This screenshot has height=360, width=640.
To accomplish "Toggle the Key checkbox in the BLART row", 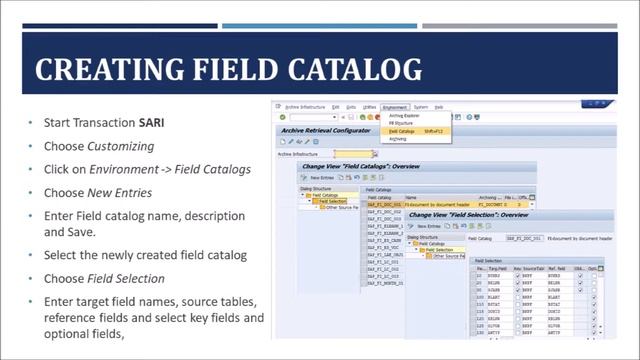I will click(518, 298).
